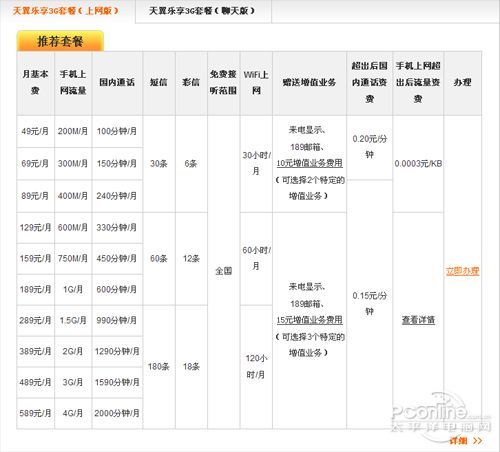Click the 400M/月 data cell

click(73, 196)
